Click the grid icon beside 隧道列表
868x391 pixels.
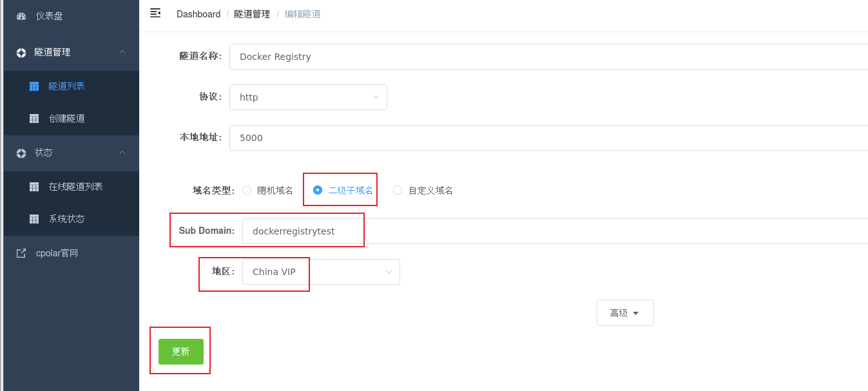click(34, 86)
